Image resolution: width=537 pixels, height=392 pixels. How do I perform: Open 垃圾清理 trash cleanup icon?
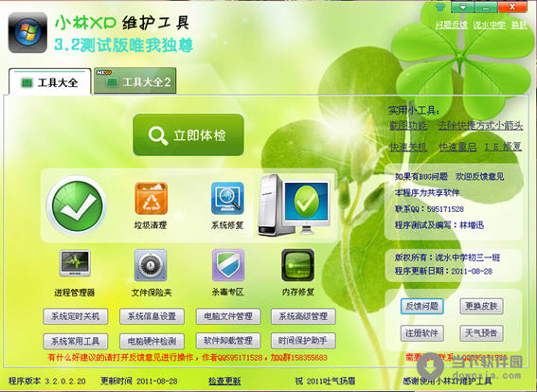pyautogui.click(x=151, y=198)
